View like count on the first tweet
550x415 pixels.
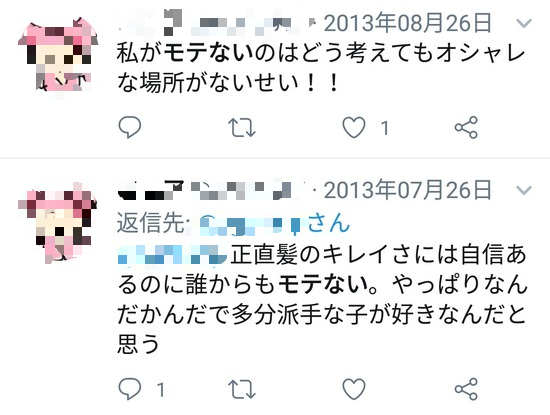click(385, 128)
